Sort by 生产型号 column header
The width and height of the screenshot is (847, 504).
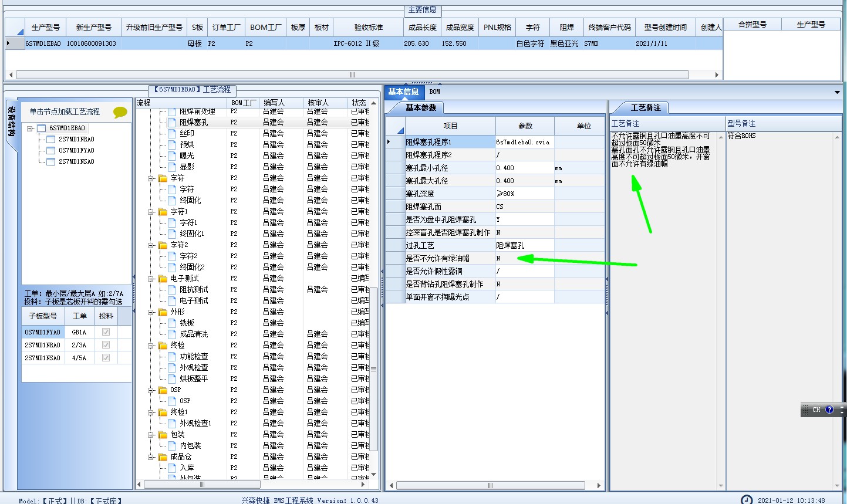45,27
